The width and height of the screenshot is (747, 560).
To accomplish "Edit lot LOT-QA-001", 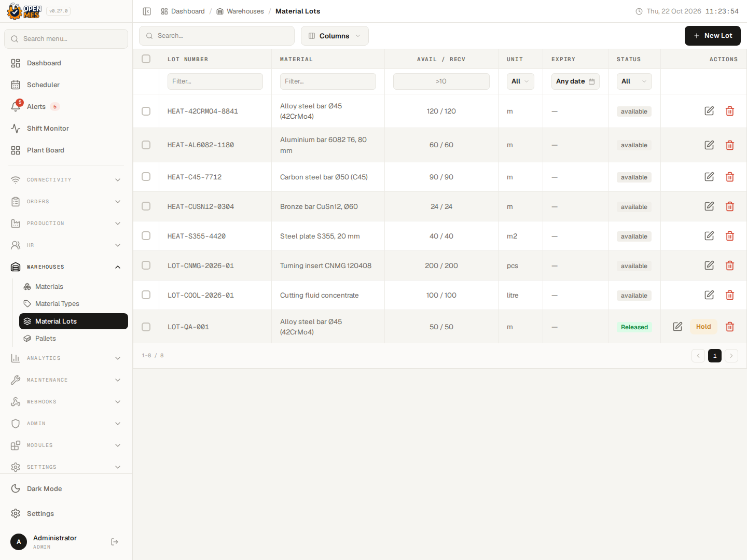I will click(x=677, y=327).
